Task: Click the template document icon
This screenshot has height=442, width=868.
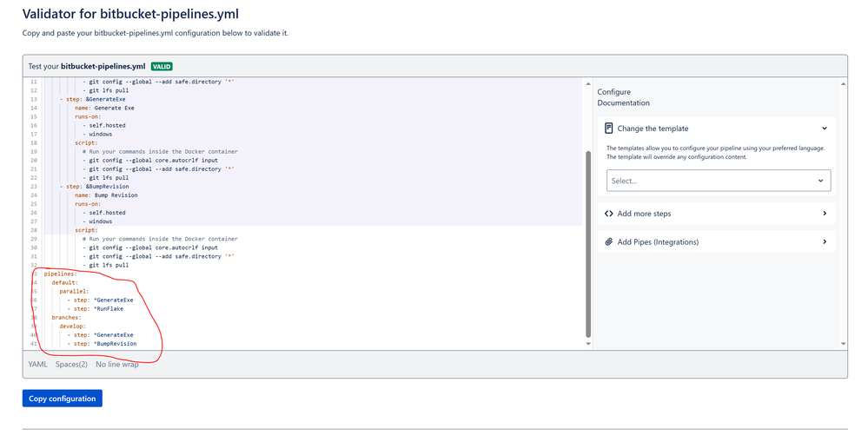Action: [x=609, y=129]
